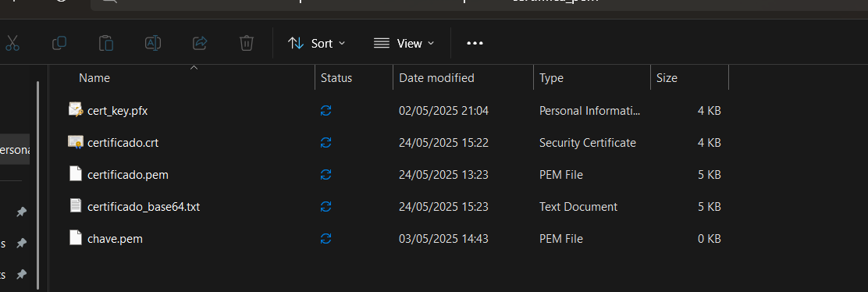Click sync status icon for certificado.crt
This screenshot has width=868, height=292.
[326, 143]
